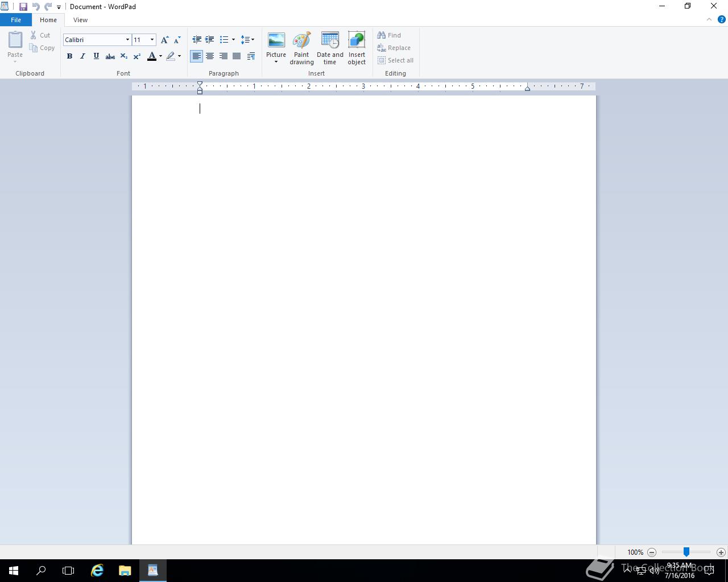This screenshot has width=728, height=582.
Task: Open the font family dropdown arrow
Action: point(127,40)
